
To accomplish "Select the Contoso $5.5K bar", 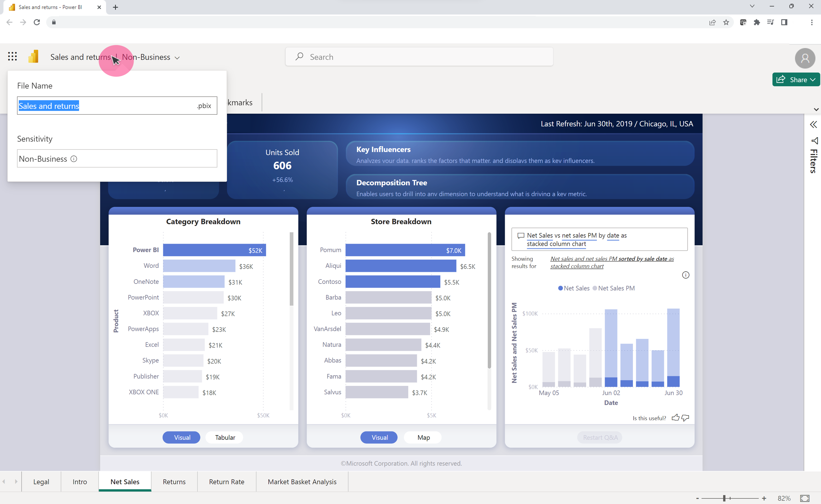I will [393, 282].
